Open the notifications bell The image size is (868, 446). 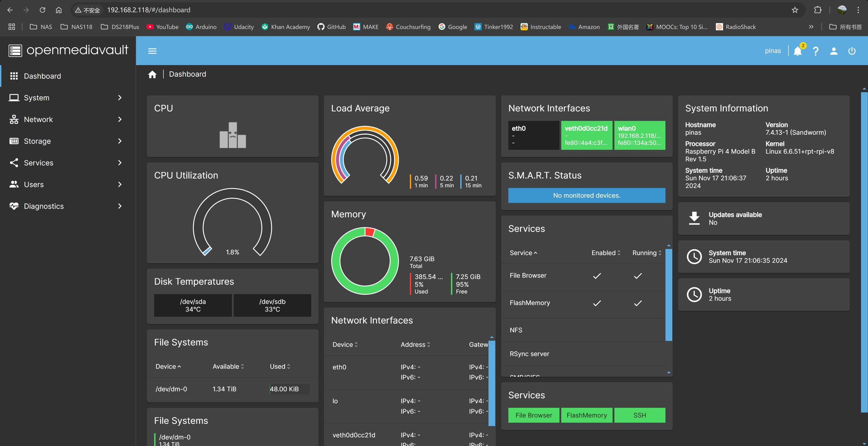click(797, 51)
